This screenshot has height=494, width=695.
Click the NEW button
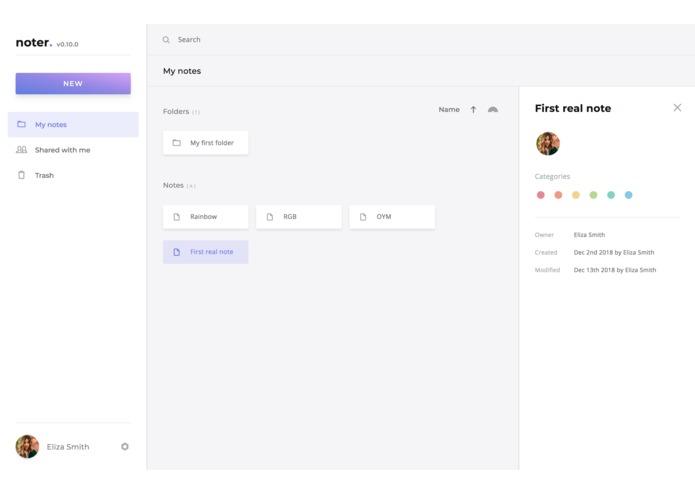(x=73, y=83)
